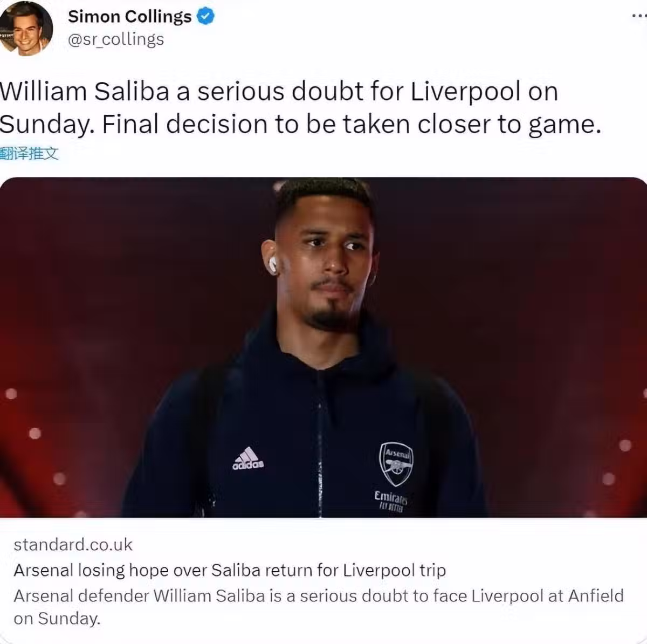The image size is (647, 644).
Task: Open Simon Collings' profile avatar
Action: [x=26, y=28]
